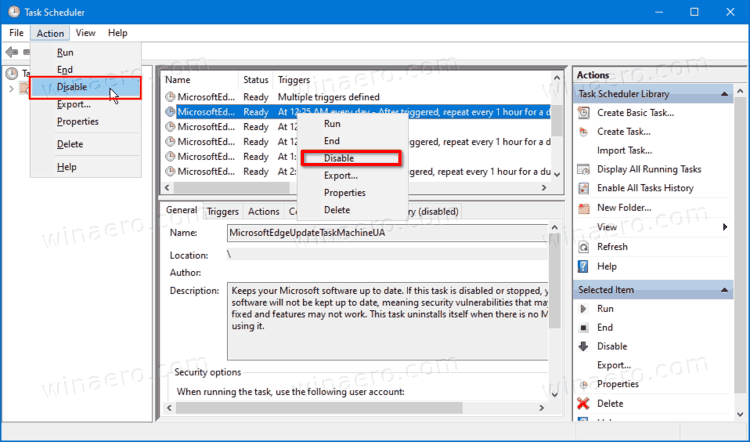Screen dimensions: 750x442
Task: Click the Disable down-arrow icon in Selected Item
Action: [584, 346]
